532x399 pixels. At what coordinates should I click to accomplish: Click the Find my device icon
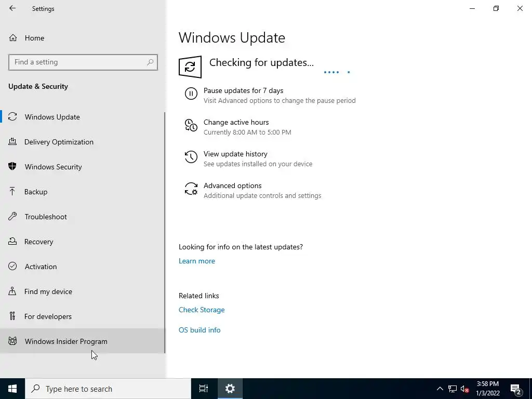point(12,291)
